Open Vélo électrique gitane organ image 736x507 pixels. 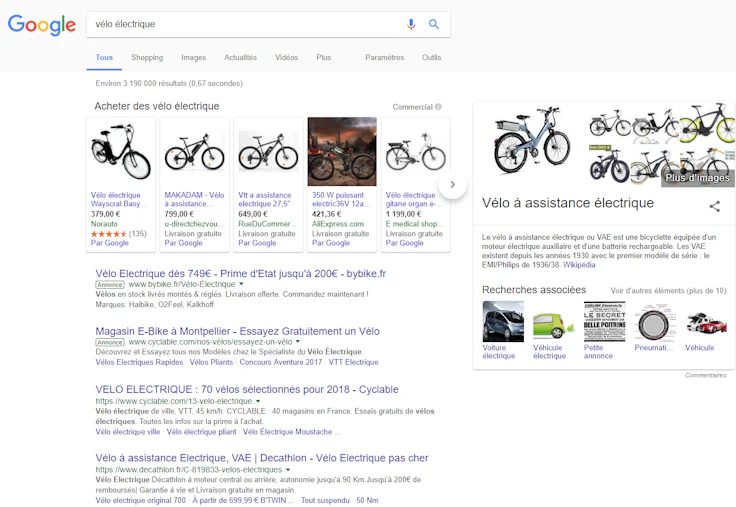415,152
